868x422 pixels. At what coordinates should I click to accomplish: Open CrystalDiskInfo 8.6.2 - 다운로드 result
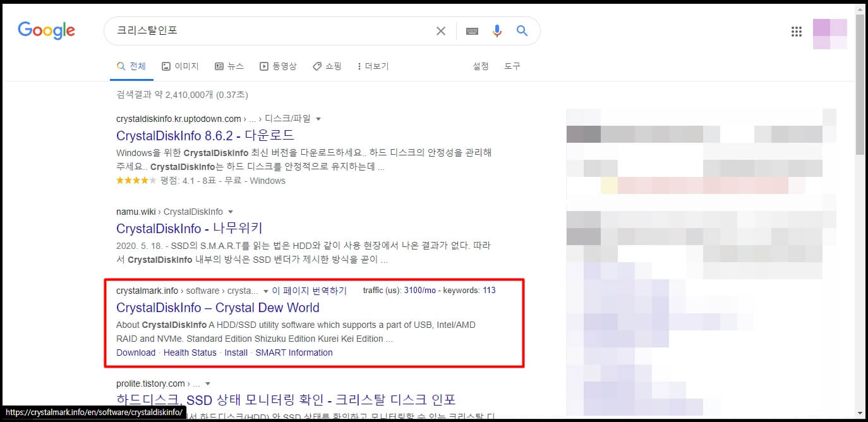pyautogui.click(x=205, y=135)
